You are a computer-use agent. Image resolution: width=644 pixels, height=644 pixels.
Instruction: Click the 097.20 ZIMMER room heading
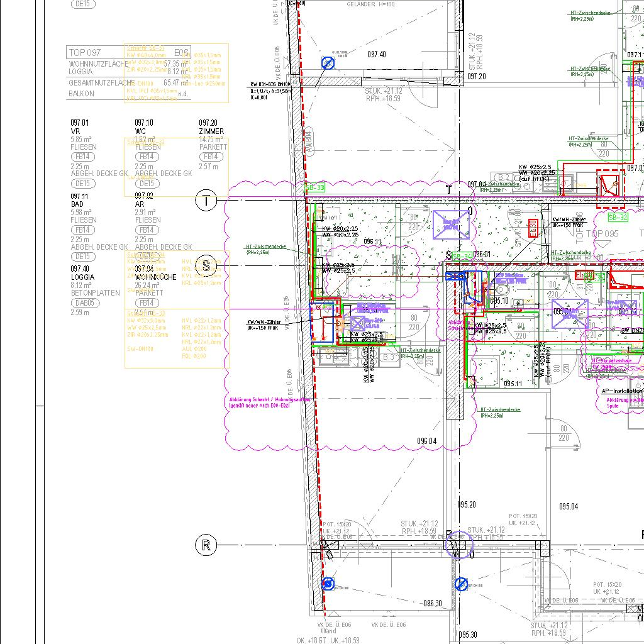(210, 127)
